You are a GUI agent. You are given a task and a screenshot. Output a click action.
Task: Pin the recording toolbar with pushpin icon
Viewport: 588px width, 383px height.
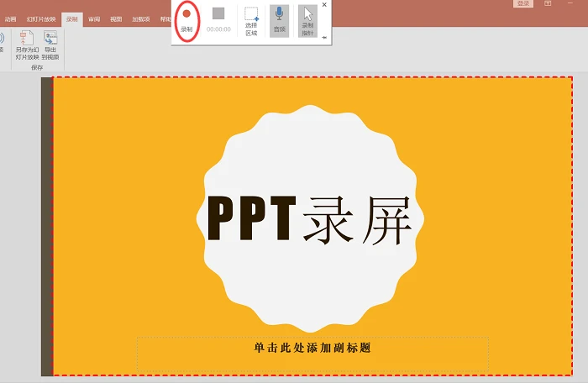pyautogui.click(x=324, y=38)
